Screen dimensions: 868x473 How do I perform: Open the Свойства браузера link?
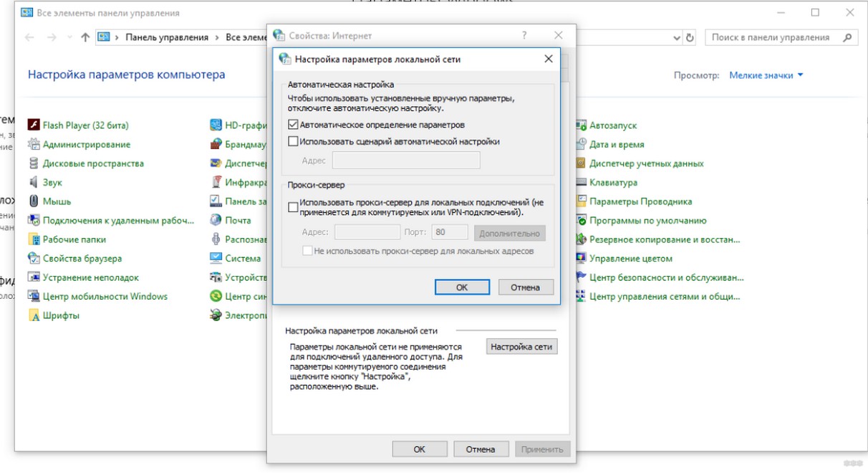[x=82, y=259]
